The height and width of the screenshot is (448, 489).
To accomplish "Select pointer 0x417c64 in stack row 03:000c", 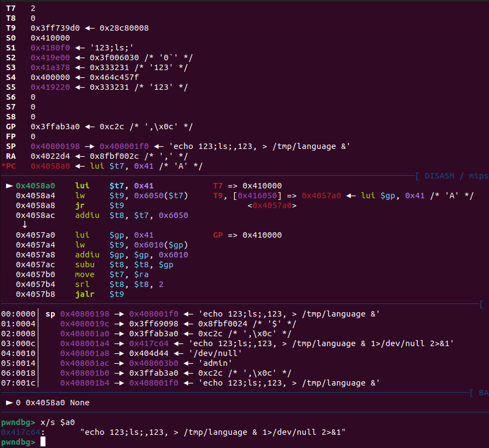I will 149,343.
